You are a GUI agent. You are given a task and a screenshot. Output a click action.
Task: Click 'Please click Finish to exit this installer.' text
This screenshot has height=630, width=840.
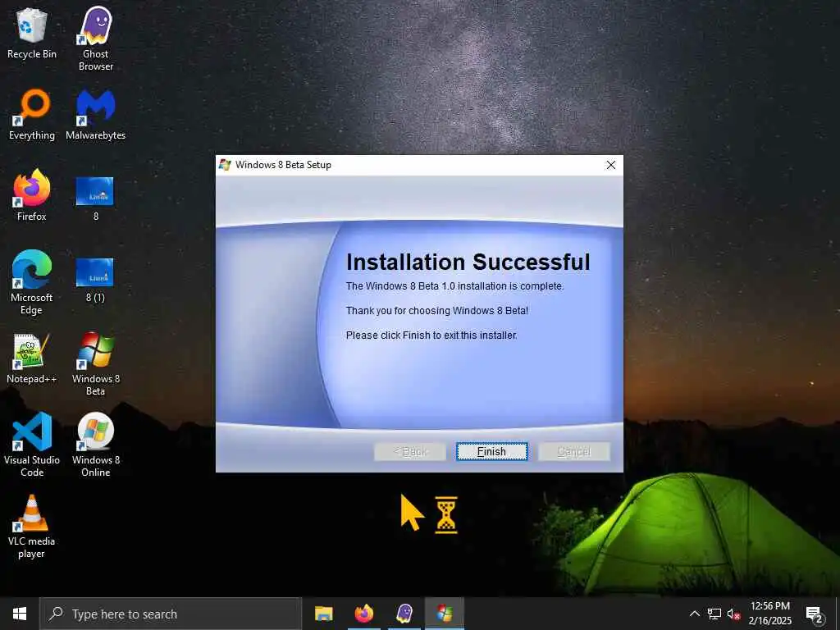(431, 336)
